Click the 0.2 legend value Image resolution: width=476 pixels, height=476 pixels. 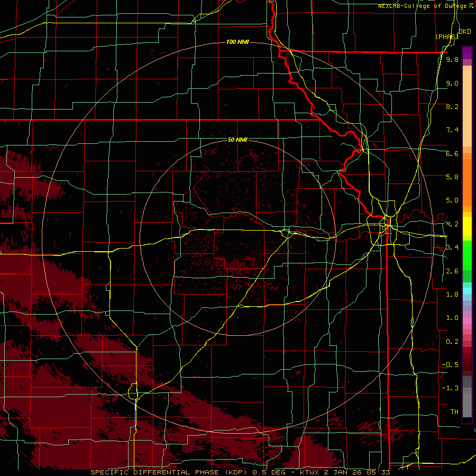point(452,342)
